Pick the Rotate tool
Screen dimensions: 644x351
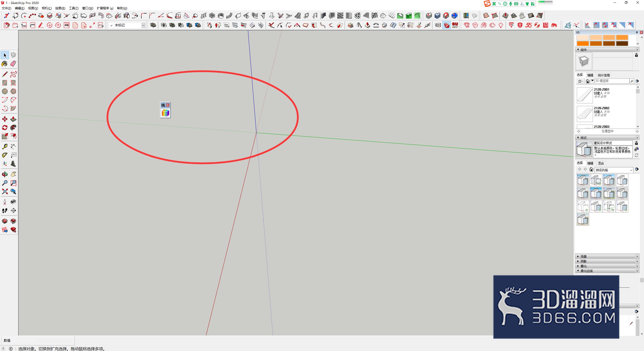5,128
